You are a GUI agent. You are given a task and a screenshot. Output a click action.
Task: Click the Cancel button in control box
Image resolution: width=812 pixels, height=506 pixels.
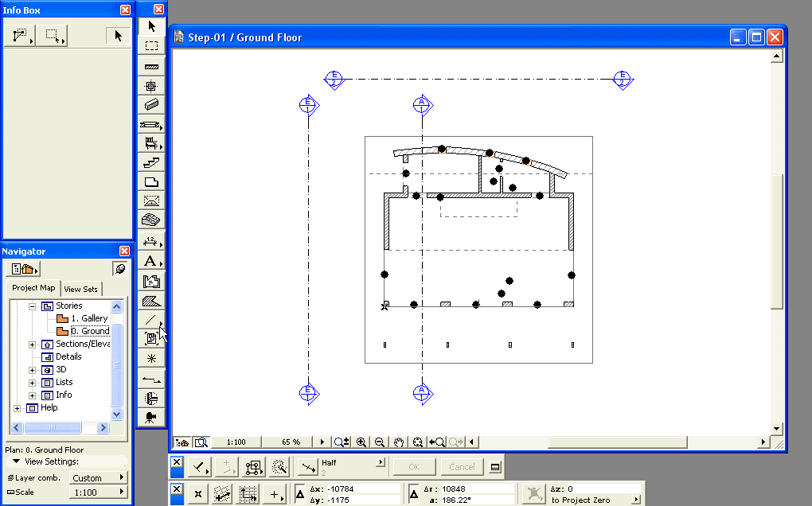(462, 467)
